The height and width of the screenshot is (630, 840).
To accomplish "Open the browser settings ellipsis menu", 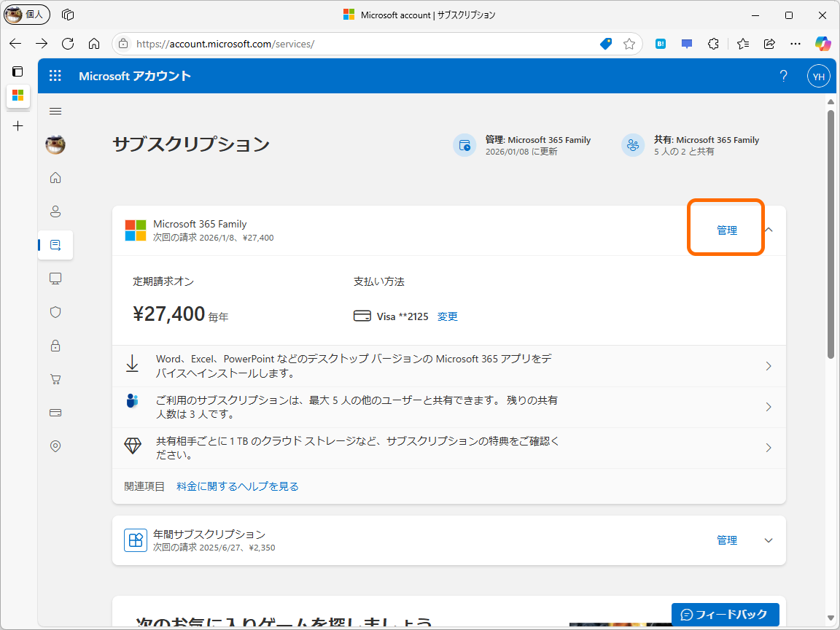I will [795, 43].
